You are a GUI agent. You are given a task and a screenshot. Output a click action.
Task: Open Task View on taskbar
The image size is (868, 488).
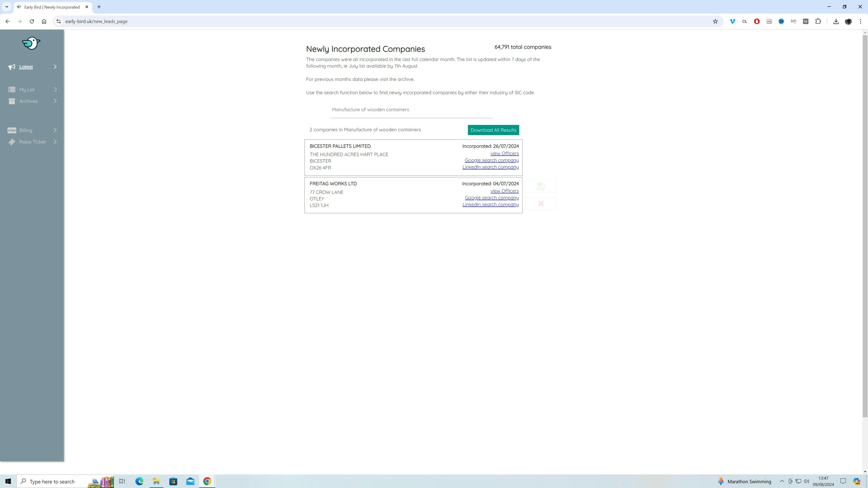click(122, 481)
